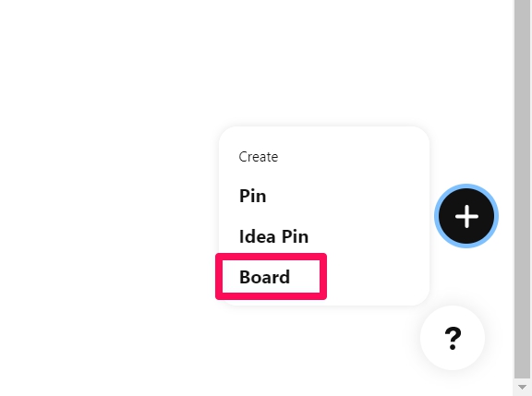
Task: Start creating a new Pin
Action: 253,196
